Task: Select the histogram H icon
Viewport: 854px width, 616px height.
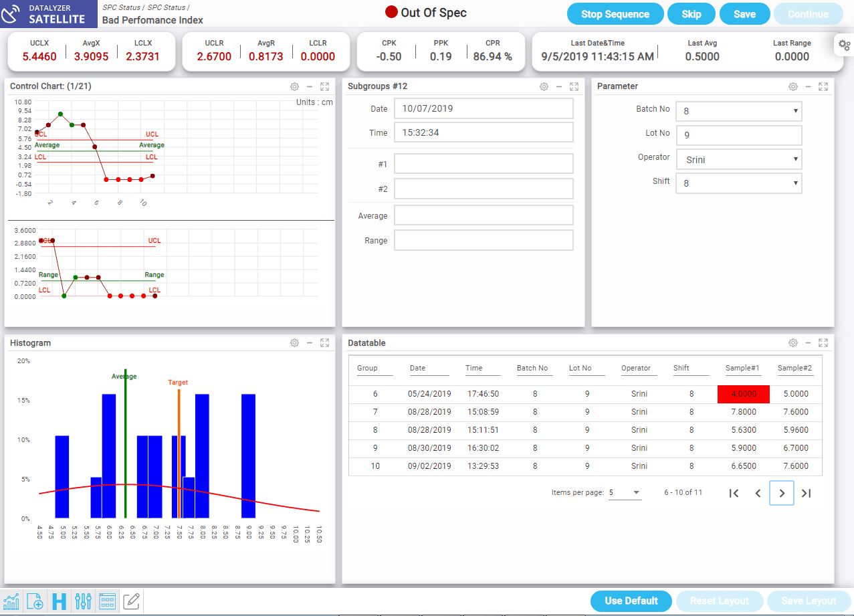Action: click(x=59, y=601)
